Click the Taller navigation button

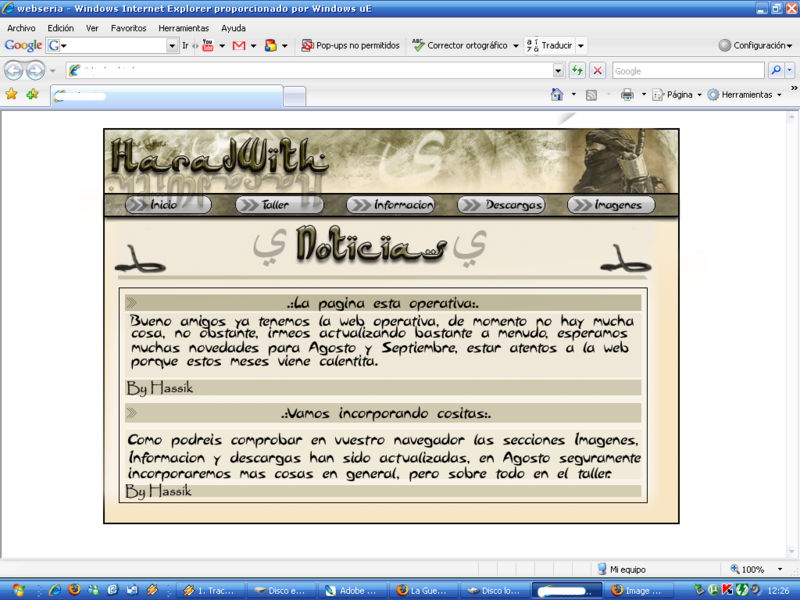pyautogui.click(x=279, y=205)
